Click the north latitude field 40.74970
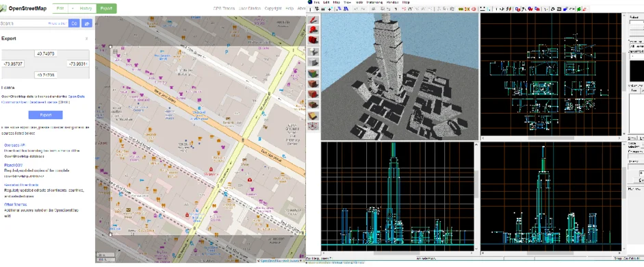 click(x=46, y=53)
